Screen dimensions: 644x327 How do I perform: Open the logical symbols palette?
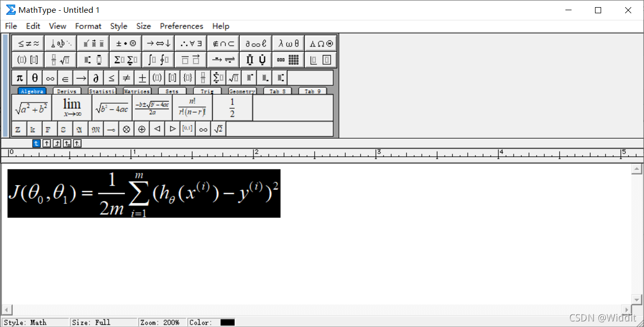point(191,43)
